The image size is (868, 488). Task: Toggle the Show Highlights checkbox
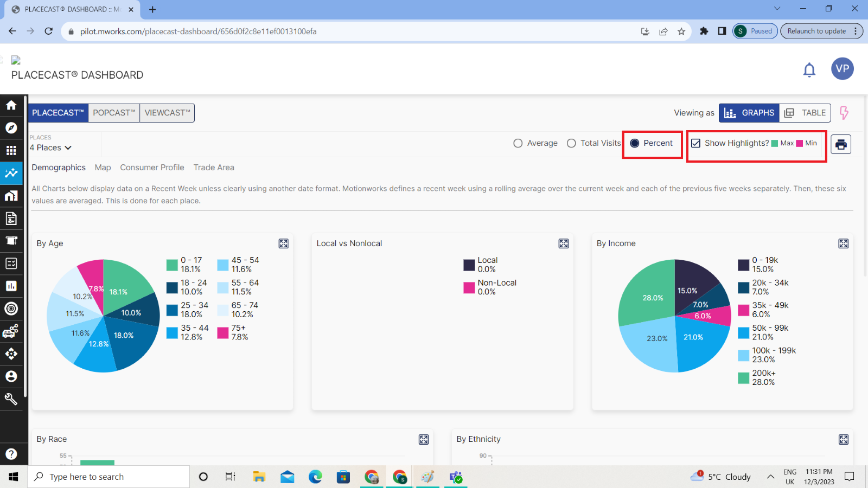coord(695,143)
